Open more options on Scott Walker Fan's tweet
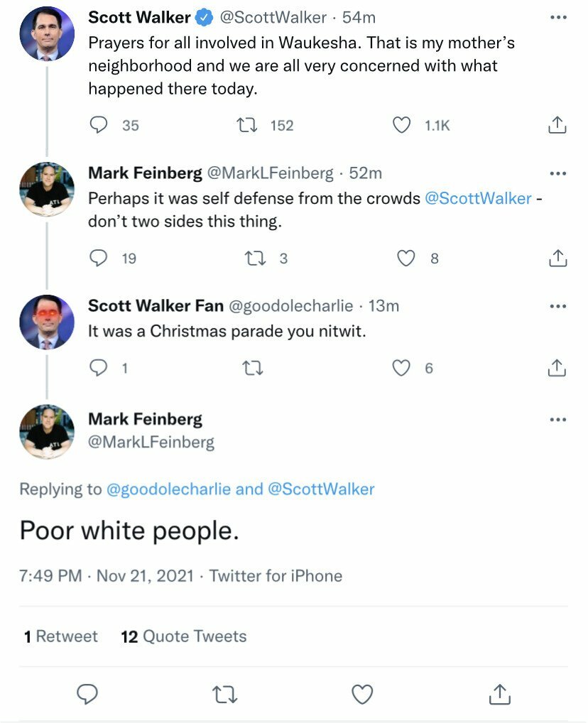The image size is (588, 723). 557,306
